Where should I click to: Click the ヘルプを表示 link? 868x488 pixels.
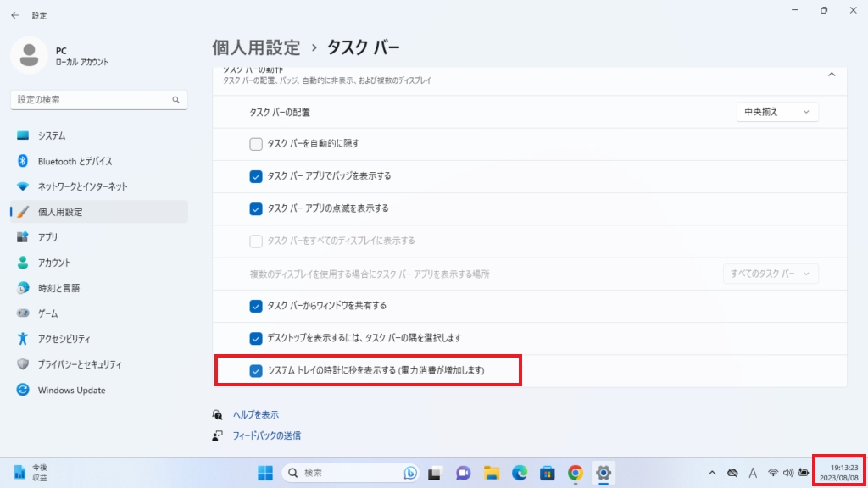pyautogui.click(x=255, y=415)
